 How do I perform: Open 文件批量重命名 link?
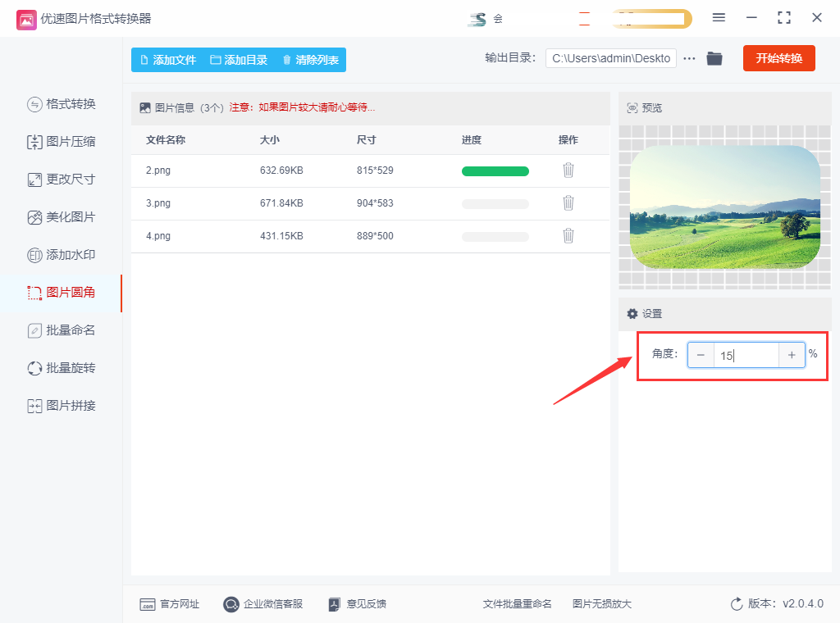pos(517,604)
